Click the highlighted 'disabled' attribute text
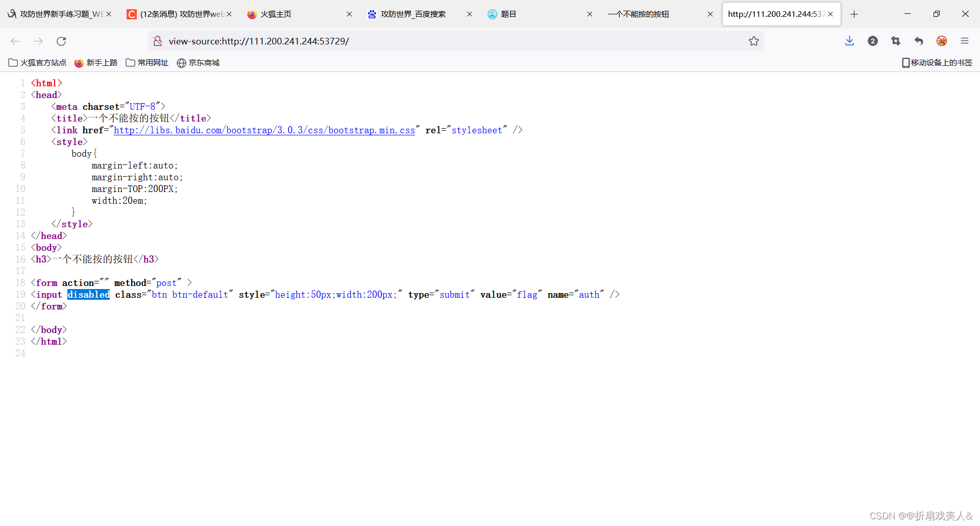 click(x=88, y=295)
